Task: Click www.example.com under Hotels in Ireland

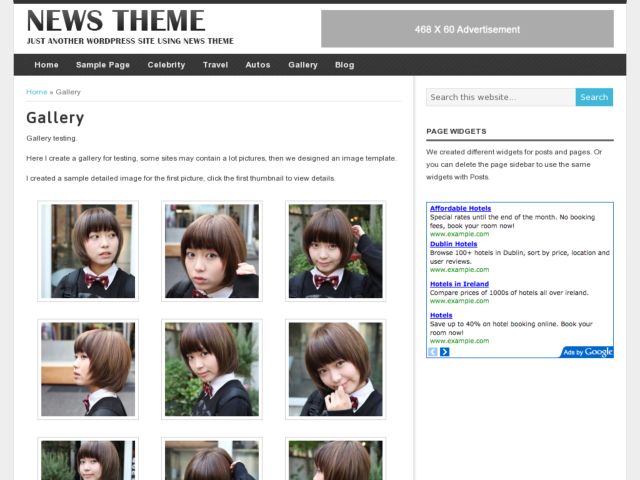Action: tap(459, 301)
